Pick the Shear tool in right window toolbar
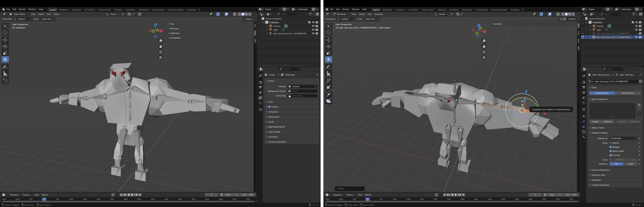Image resolution: width=644 pixels, height=207 pixels. [328, 101]
